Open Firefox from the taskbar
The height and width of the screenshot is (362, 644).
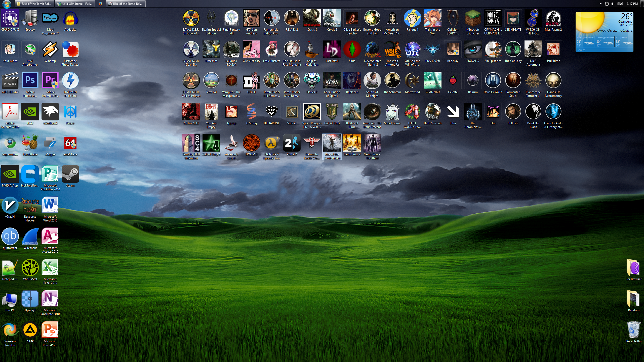(x=100, y=4)
